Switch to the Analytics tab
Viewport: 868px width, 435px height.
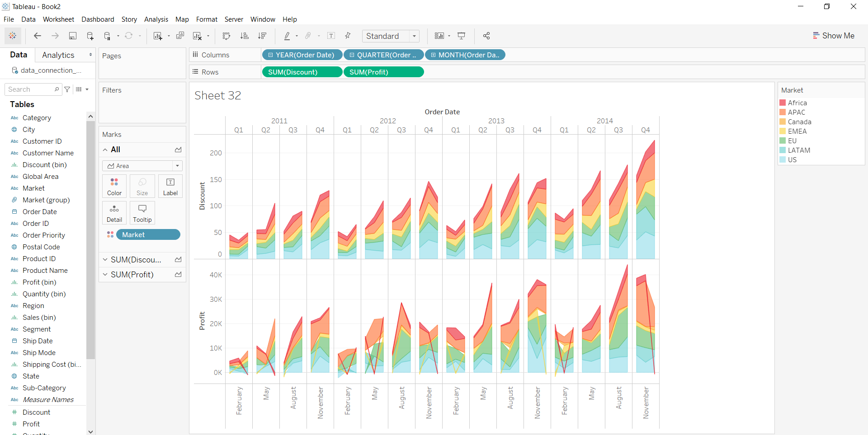pyautogui.click(x=58, y=55)
